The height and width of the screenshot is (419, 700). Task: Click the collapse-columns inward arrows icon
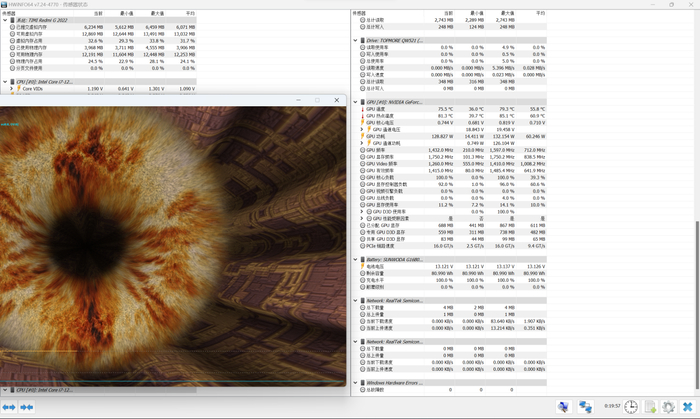click(x=27, y=407)
